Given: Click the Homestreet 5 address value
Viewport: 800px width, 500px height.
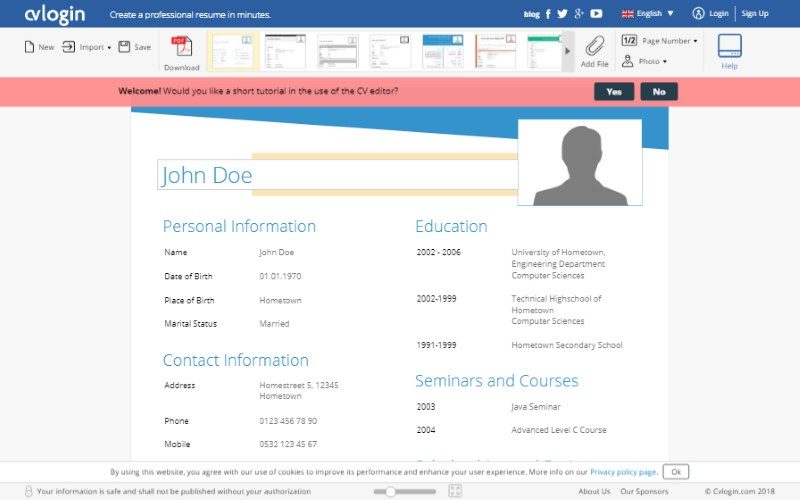Looking at the screenshot, I should (x=298, y=390).
